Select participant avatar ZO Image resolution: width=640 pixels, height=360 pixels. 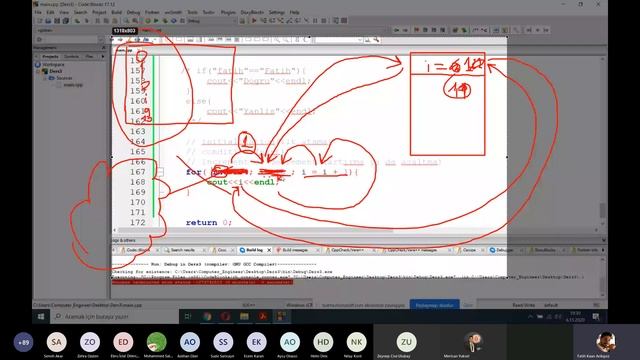click(x=90, y=342)
